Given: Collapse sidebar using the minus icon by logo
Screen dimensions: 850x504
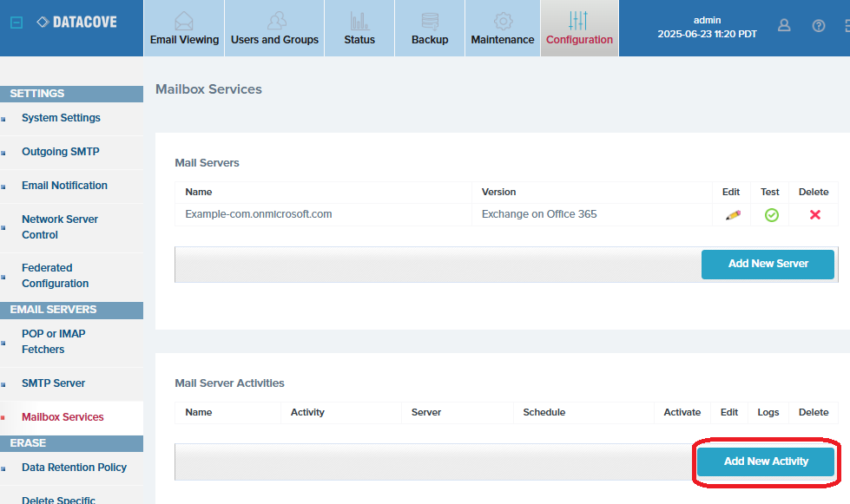Looking at the screenshot, I should click(x=16, y=23).
